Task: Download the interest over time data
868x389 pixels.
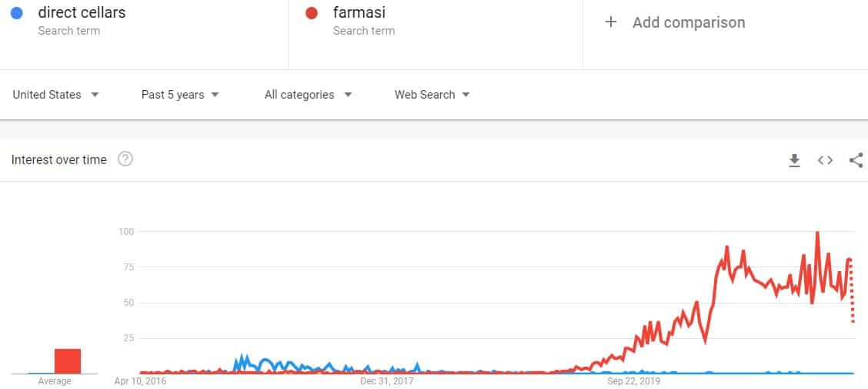Action: coord(794,160)
